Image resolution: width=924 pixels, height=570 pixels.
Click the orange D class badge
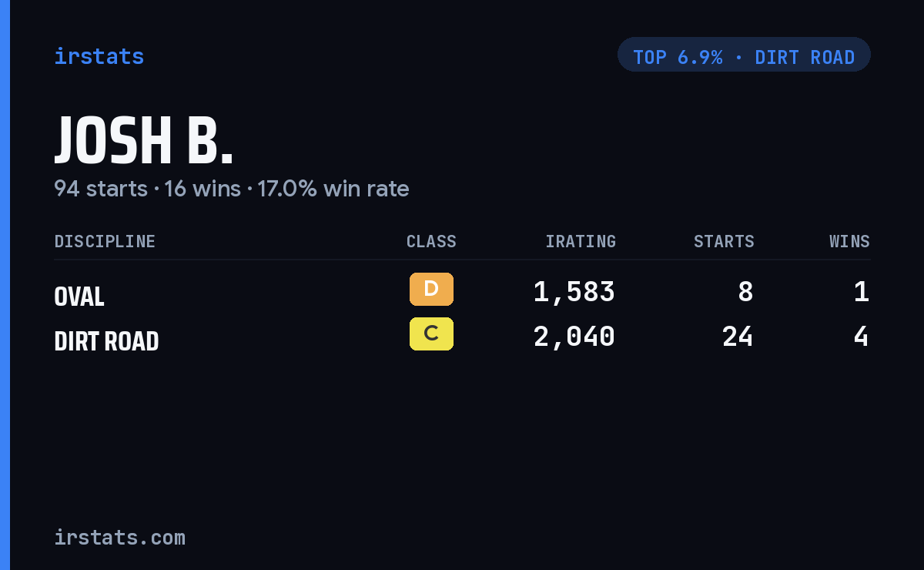(x=431, y=289)
